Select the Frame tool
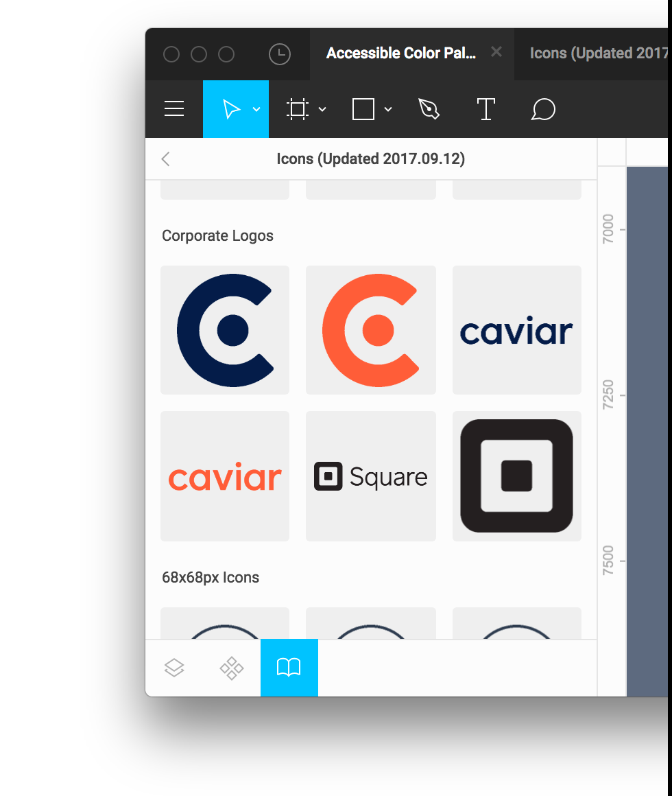672x796 pixels. click(x=297, y=109)
